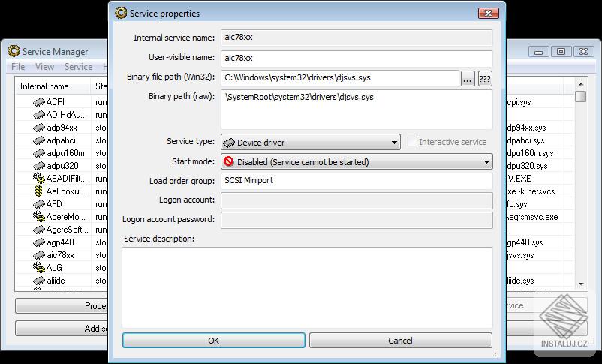Close the Service properties dialog
This screenshot has width=602, height=364.
point(489,13)
